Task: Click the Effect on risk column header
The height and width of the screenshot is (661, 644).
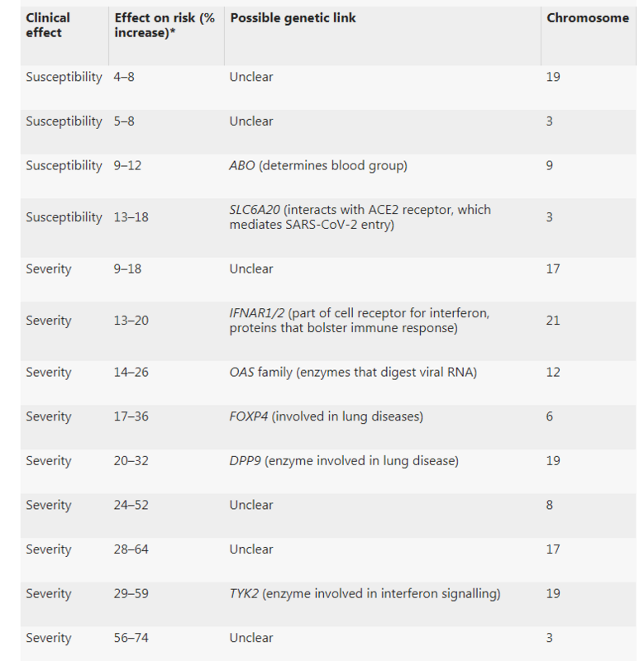Action: pyautogui.click(x=164, y=26)
